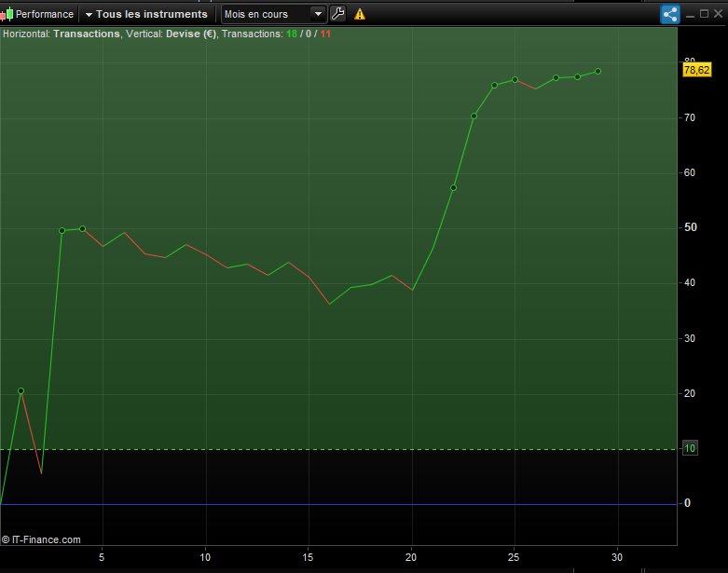Click the Performance candlestick icon
The height and width of the screenshot is (573, 728).
click(x=7, y=14)
